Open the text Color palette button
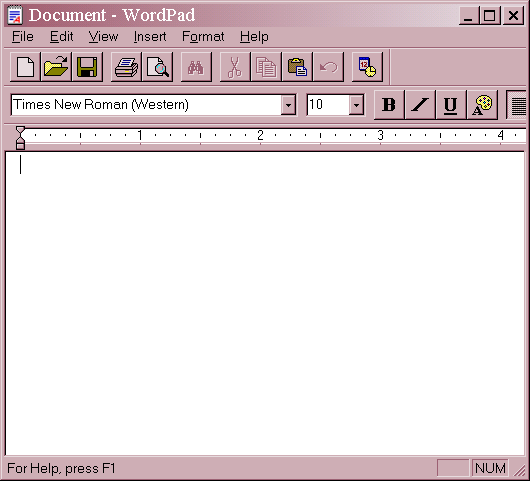Image resolution: width=530 pixels, height=481 pixels. [482, 105]
